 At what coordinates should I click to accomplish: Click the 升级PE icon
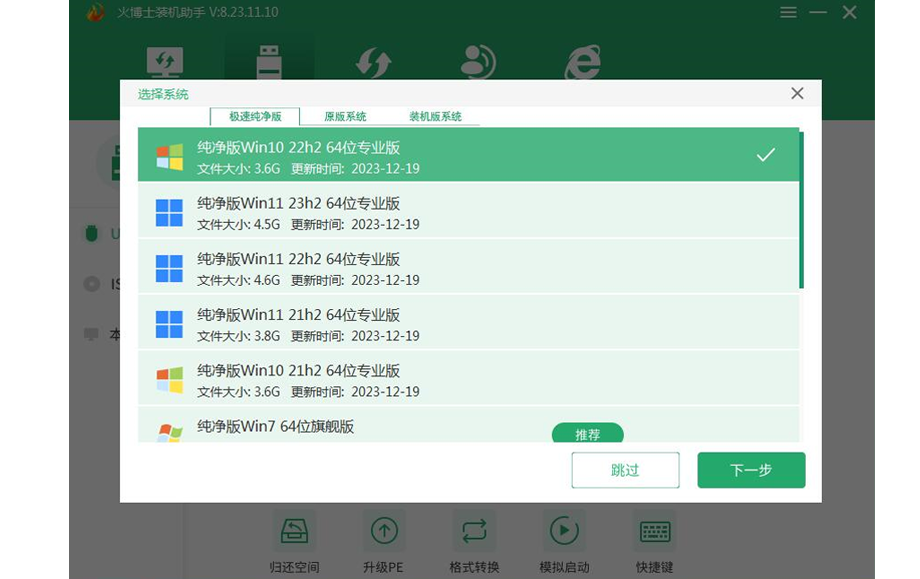[384, 531]
